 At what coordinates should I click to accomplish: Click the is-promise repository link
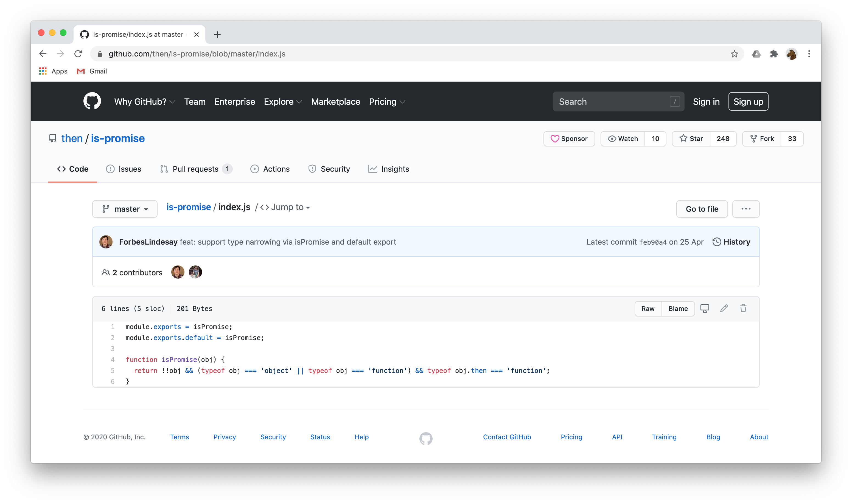tap(118, 138)
